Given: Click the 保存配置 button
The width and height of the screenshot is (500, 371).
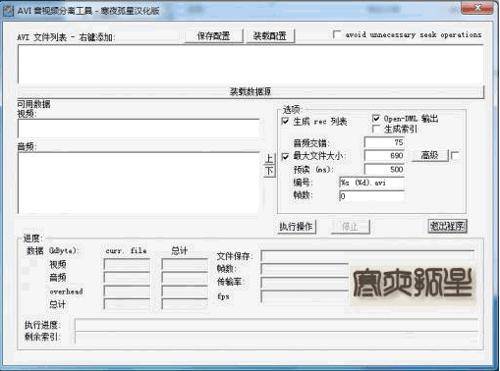Looking at the screenshot, I should pos(214,36).
